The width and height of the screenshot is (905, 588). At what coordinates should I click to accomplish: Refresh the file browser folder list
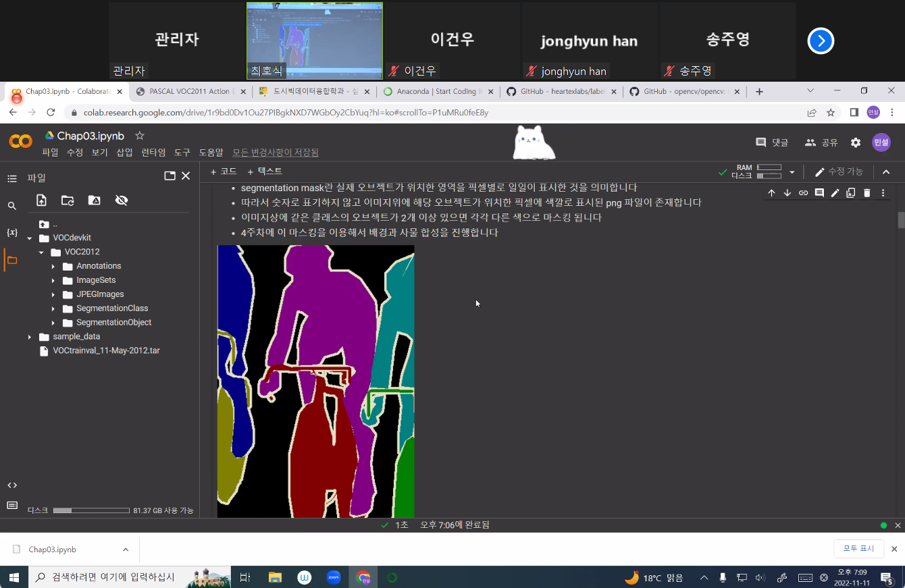pyautogui.click(x=68, y=201)
